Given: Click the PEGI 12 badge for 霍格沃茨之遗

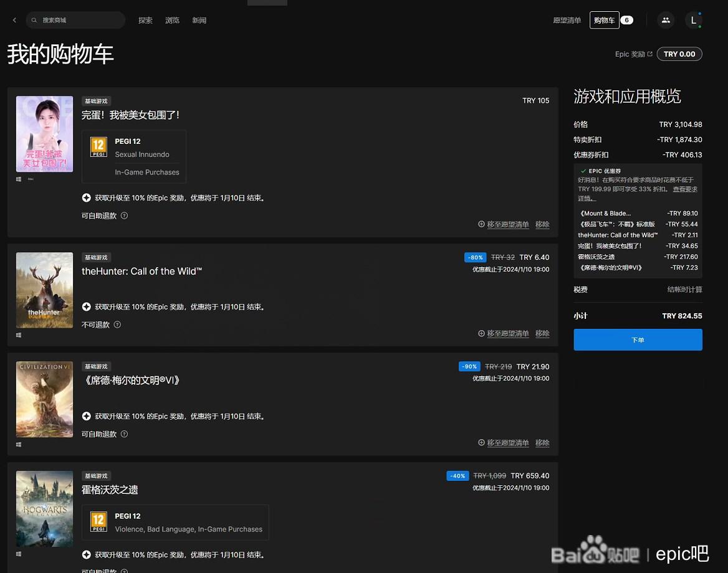Looking at the screenshot, I should pyautogui.click(x=98, y=522).
